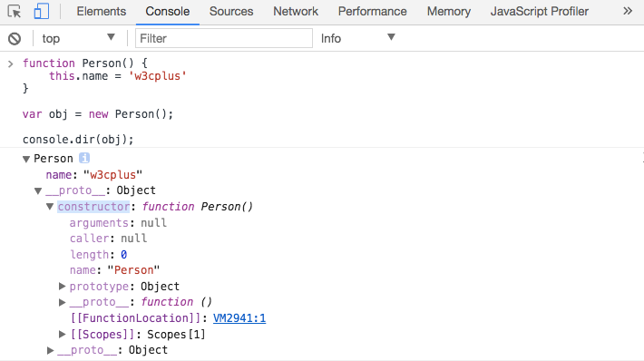Open the Info log level dropdown
The height and width of the screenshot is (361, 644).
(x=357, y=38)
